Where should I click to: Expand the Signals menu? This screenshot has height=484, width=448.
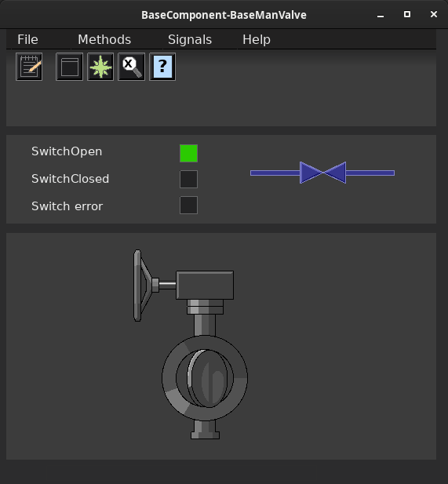(190, 39)
